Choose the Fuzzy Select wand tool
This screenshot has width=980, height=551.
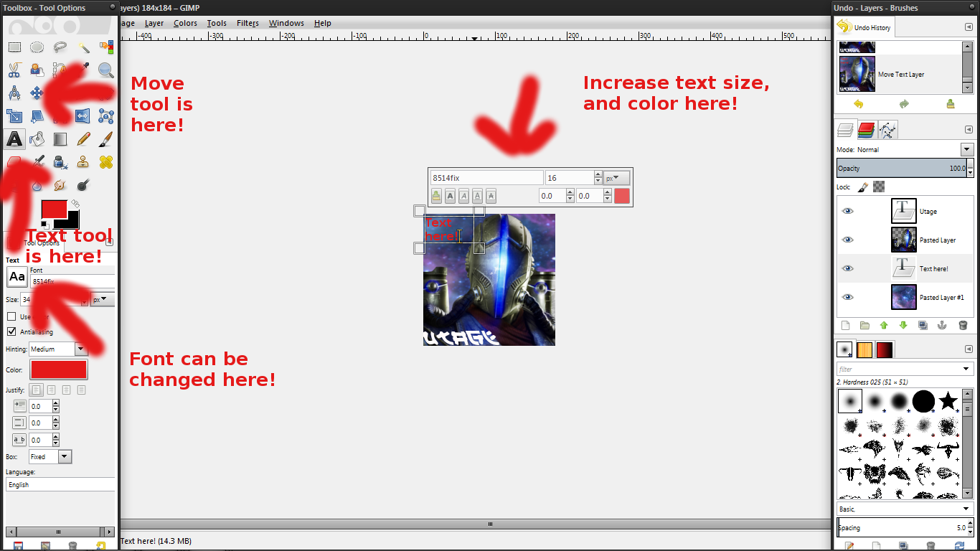click(83, 47)
